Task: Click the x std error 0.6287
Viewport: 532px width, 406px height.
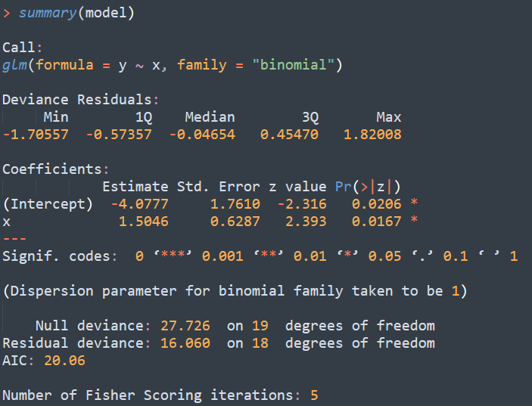Action: (235, 222)
